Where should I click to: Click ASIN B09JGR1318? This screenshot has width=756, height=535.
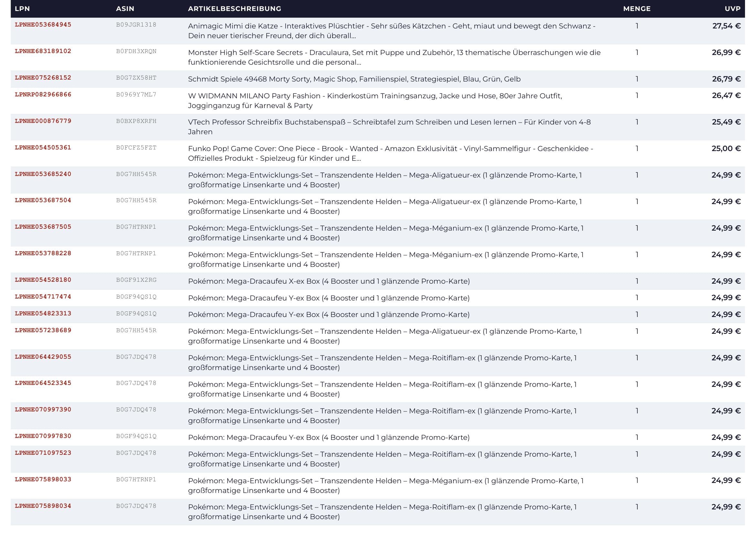pos(136,25)
